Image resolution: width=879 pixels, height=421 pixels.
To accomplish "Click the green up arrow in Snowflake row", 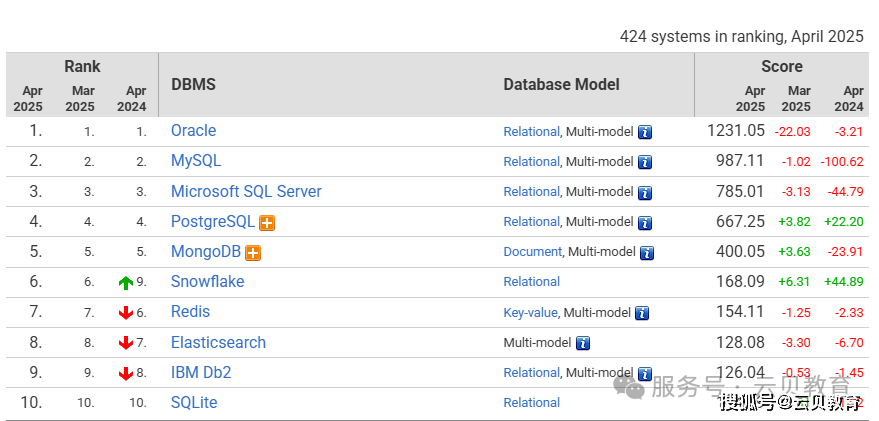I will (126, 283).
